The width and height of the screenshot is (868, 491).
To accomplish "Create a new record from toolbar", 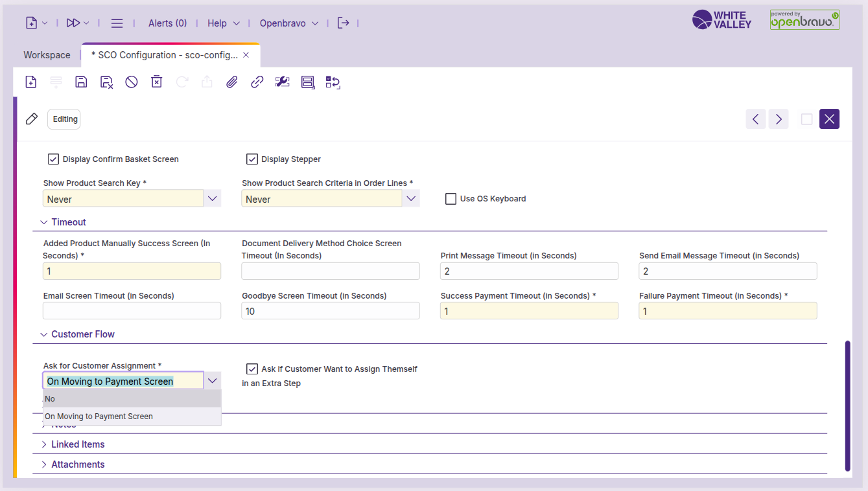I will click(x=31, y=82).
